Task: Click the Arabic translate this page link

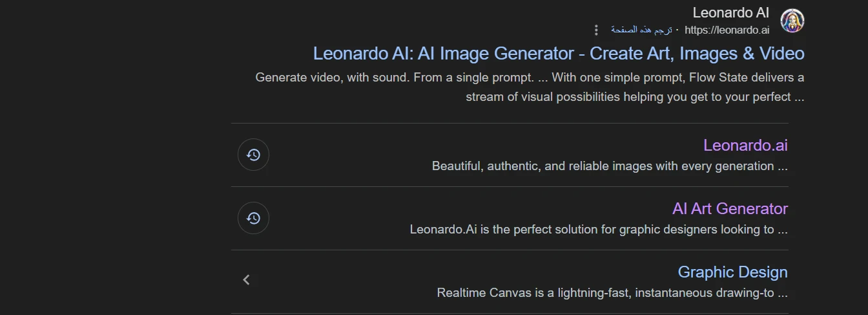Action: tap(641, 30)
